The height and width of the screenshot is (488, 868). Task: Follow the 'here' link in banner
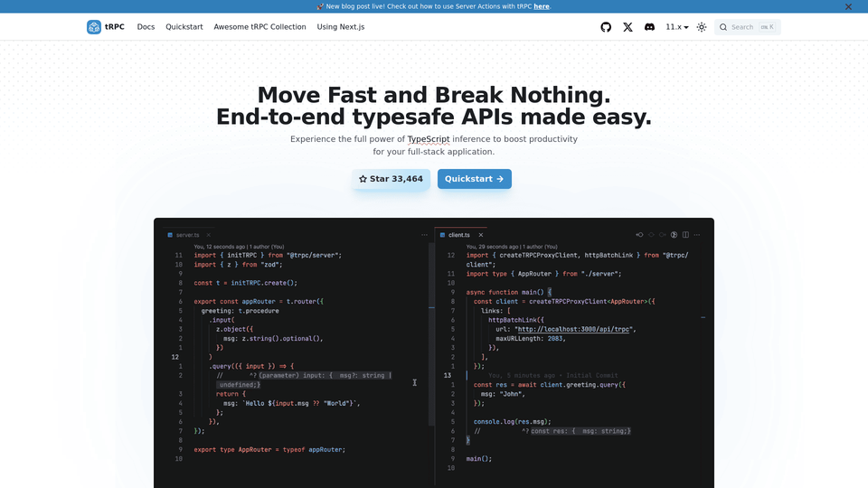click(542, 6)
